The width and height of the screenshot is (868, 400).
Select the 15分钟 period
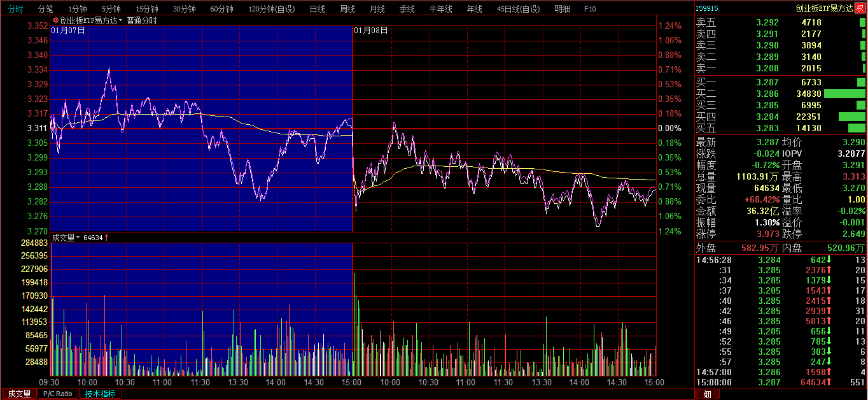[x=147, y=9]
